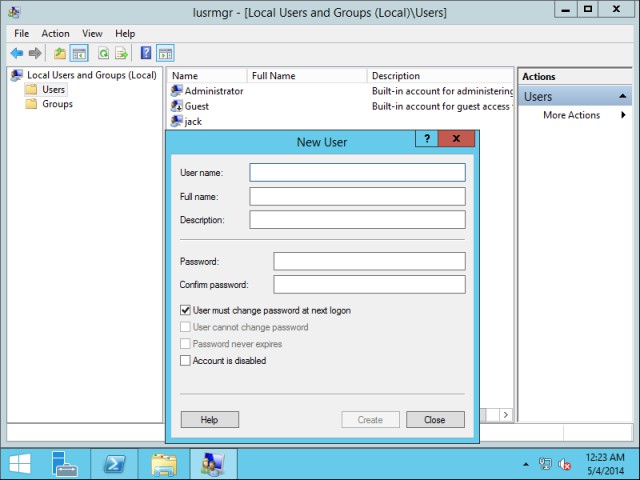Expand More Actions submenu arrow
Screen dimensions: 640x480
(623, 115)
